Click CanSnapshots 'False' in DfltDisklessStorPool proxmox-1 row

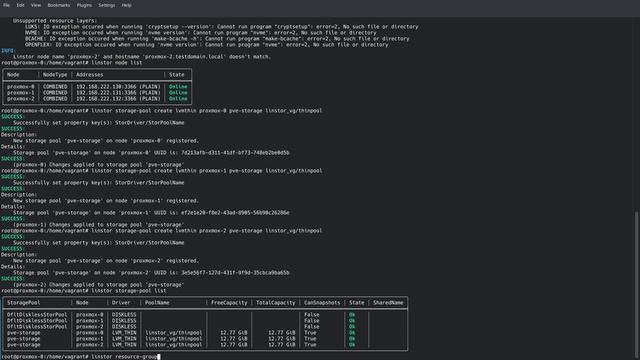click(312, 321)
